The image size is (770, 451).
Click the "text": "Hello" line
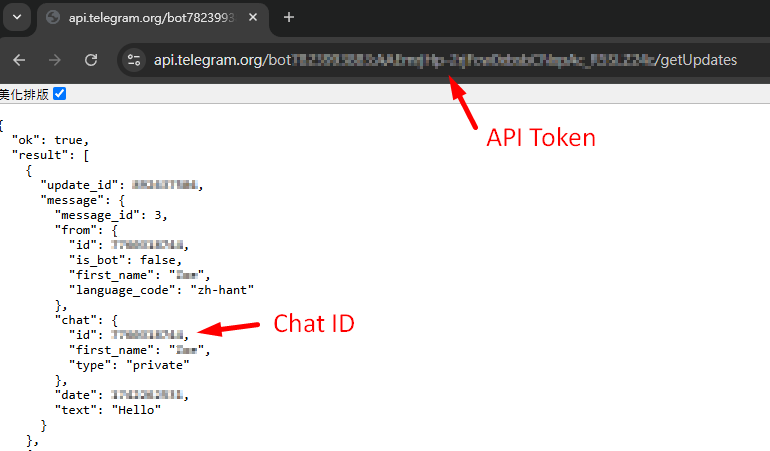pyautogui.click(x=108, y=410)
